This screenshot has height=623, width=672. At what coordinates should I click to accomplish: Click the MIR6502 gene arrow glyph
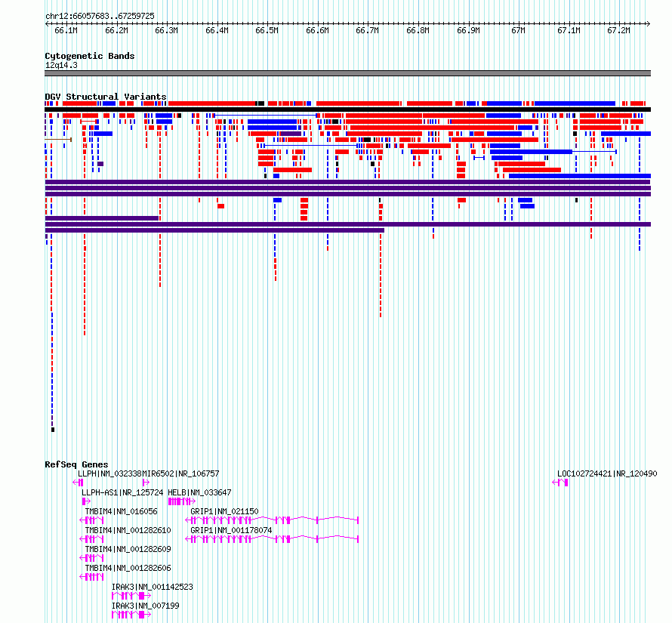[146, 483]
